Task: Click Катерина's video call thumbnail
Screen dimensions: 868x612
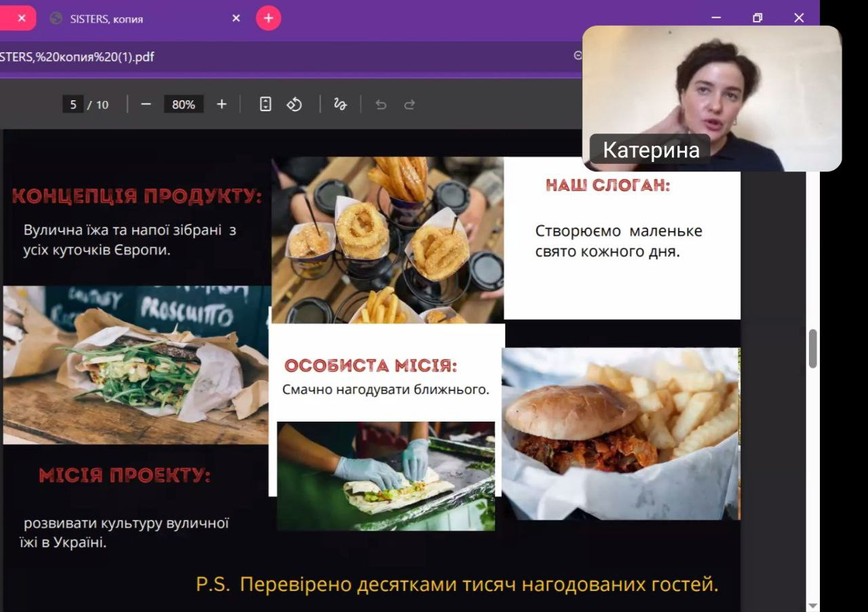Action: click(711, 98)
